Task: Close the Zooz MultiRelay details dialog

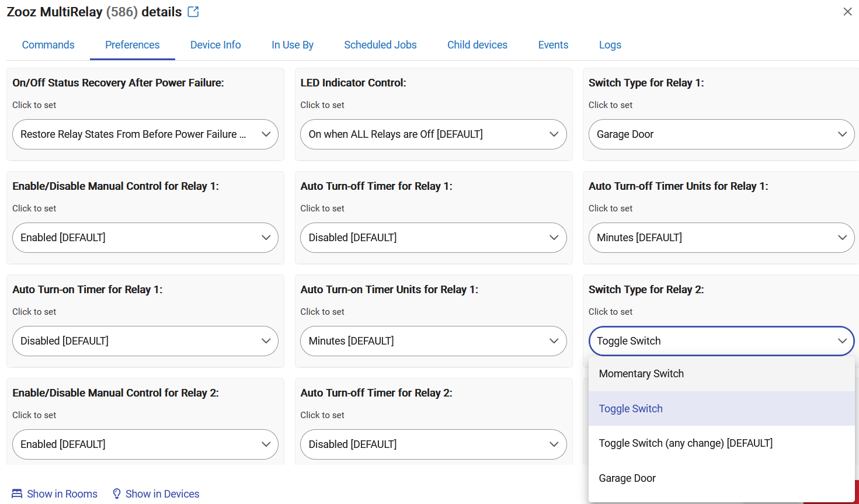Action: [x=847, y=12]
